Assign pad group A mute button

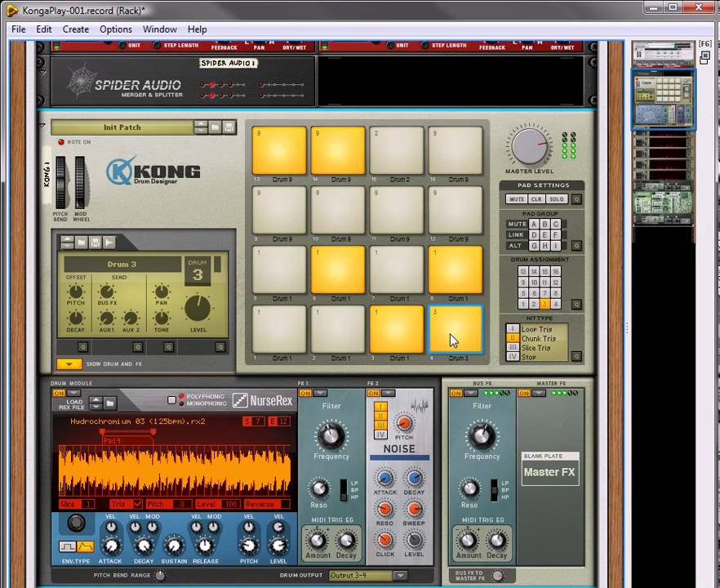click(x=534, y=224)
